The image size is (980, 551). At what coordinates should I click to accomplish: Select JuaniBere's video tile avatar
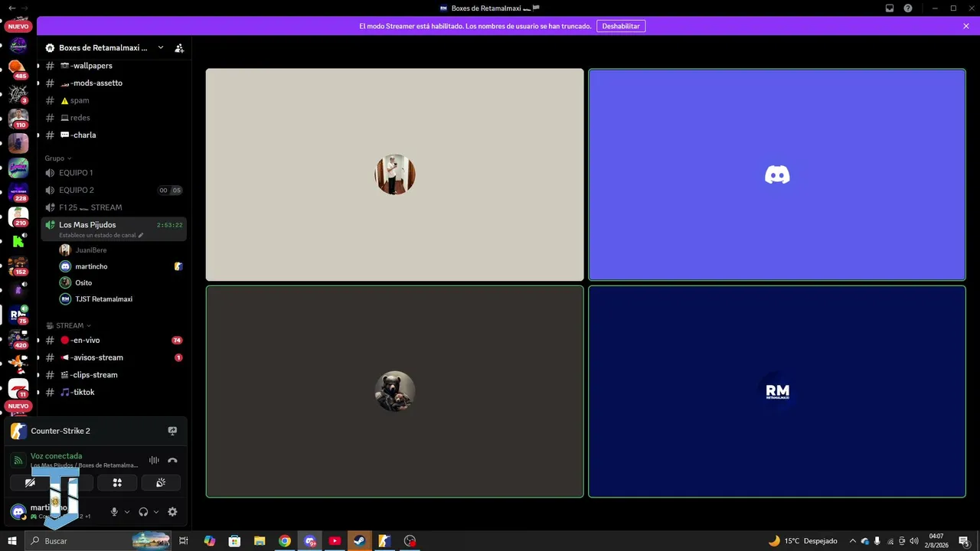[395, 174]
